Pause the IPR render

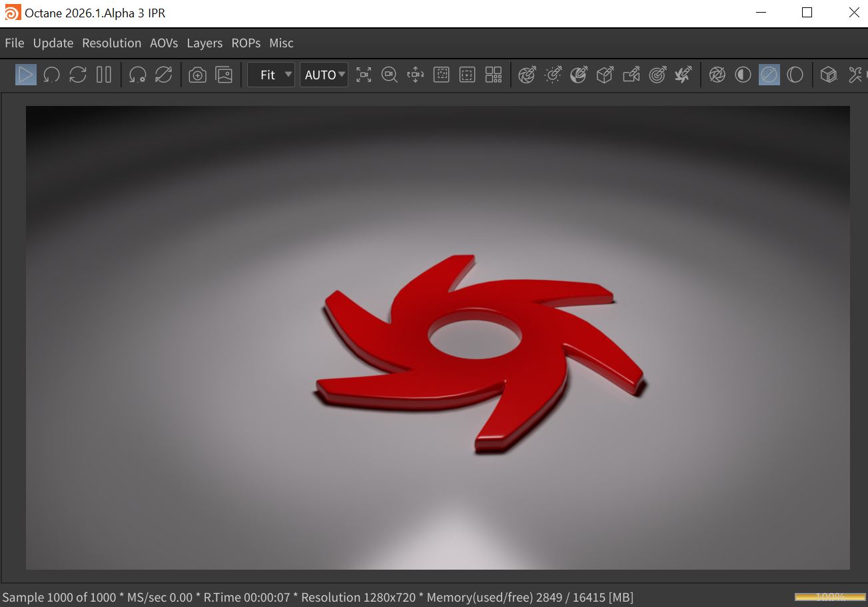(x=103, y=75)
